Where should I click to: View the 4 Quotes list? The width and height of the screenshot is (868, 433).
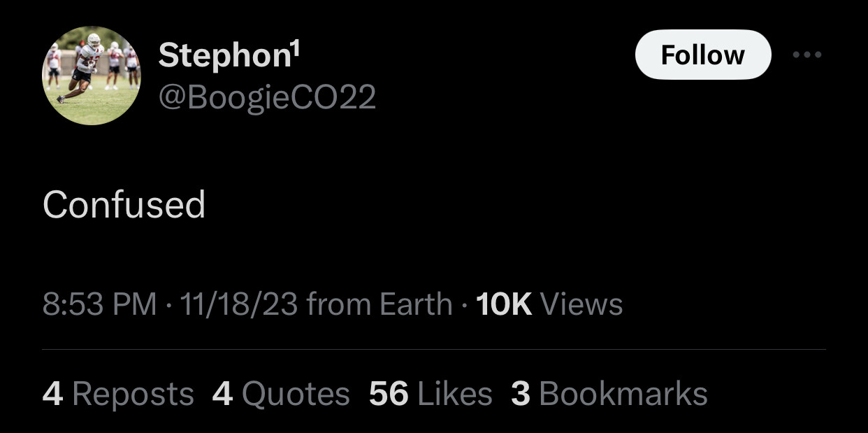[x=281, y=394]
